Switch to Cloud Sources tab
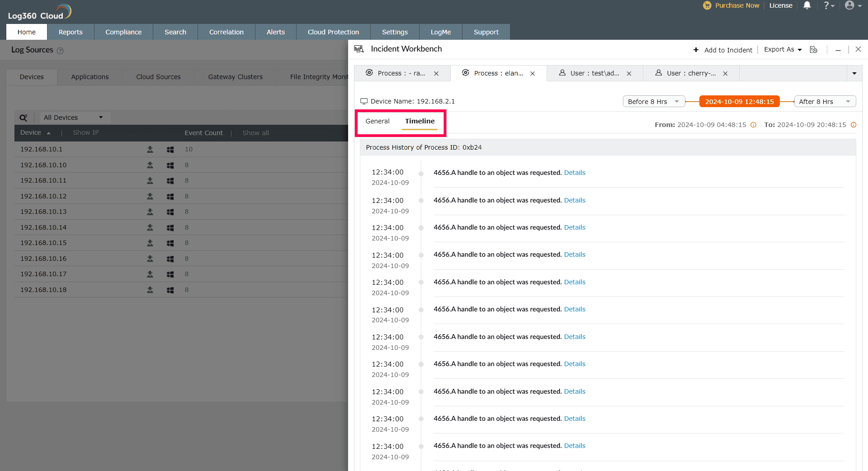 pos(158,77)
